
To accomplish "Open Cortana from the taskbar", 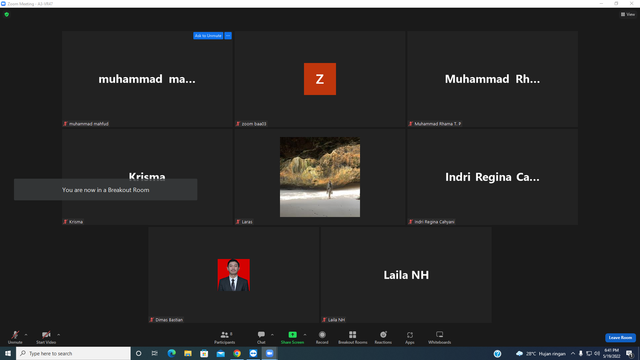I will (139, 353).
